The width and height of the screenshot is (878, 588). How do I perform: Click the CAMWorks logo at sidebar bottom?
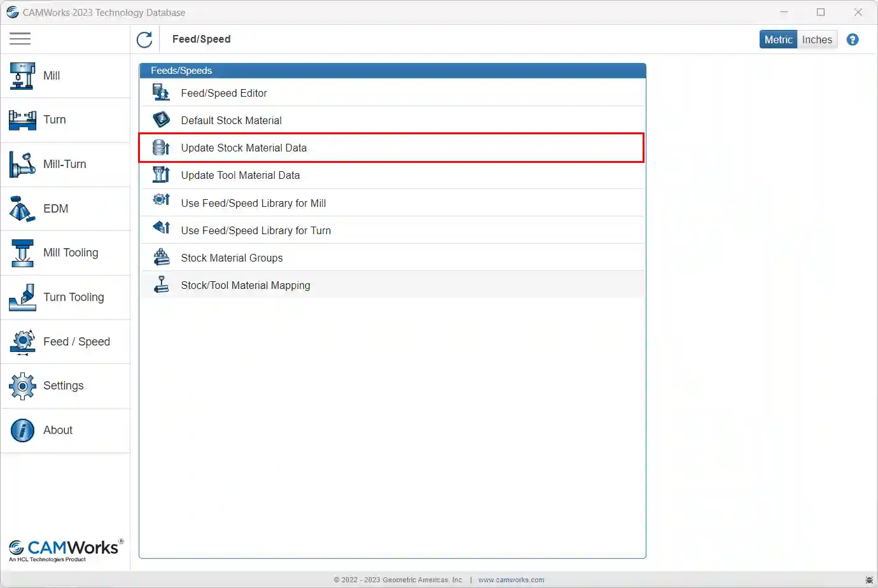[66, 550]
